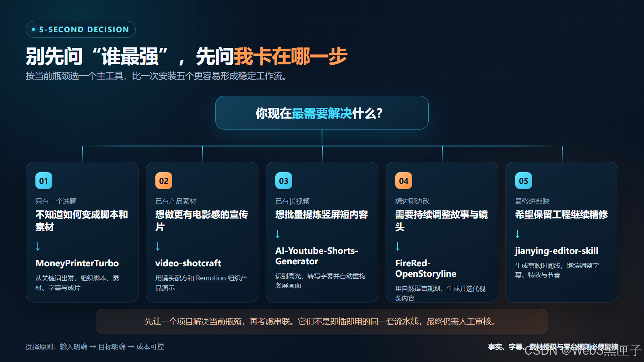Click the 只有一个选题 label

(56, 201)
